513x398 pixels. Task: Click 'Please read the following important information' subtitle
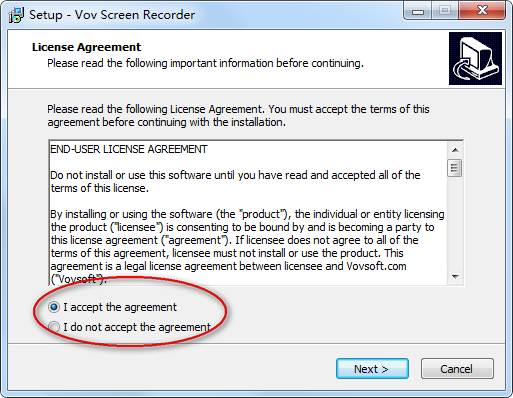click(x=205, y=63)
